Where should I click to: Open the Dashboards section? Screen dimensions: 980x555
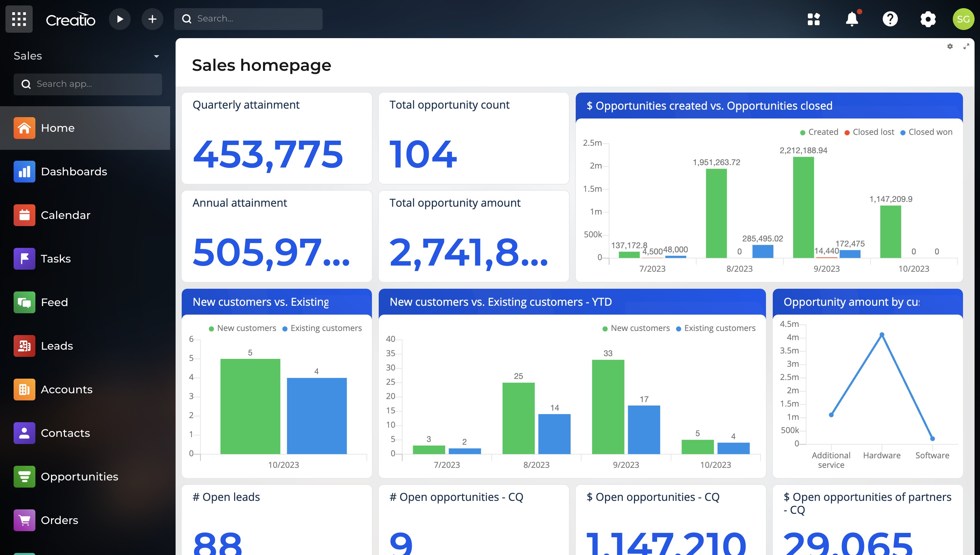coord(73,172)
